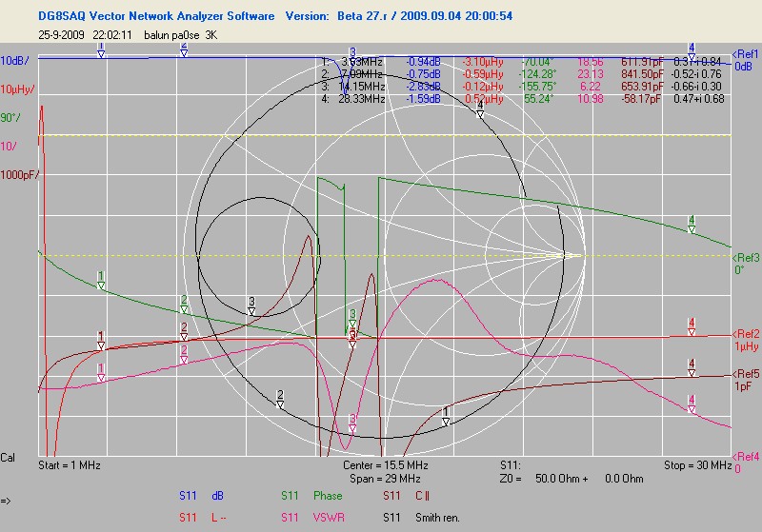
Task: Click the balun pa0se 3K caption
Action: pos(180,35)
